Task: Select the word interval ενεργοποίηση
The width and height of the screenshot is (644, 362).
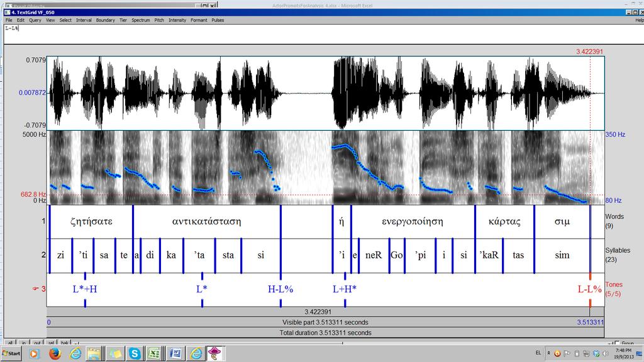Action: point(413,222)
